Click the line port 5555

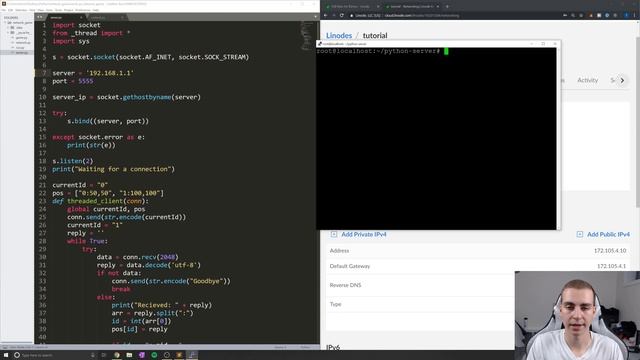point(73,81)
